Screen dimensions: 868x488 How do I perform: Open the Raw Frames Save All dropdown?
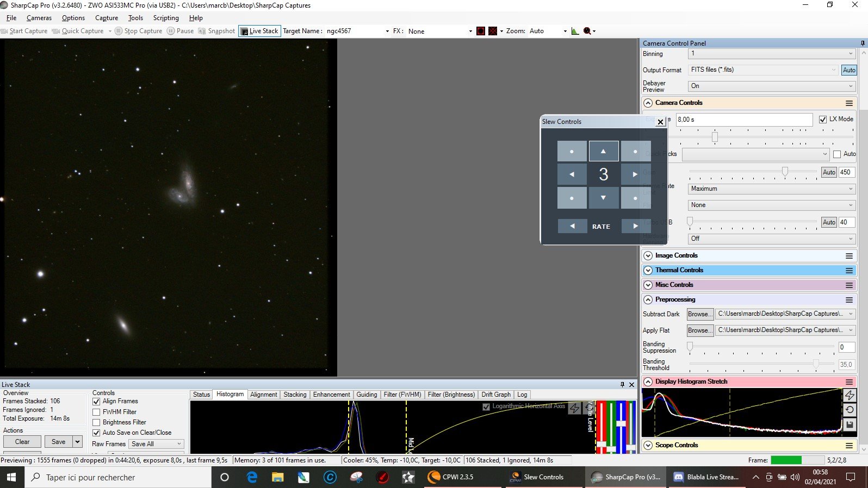(157, 444)
